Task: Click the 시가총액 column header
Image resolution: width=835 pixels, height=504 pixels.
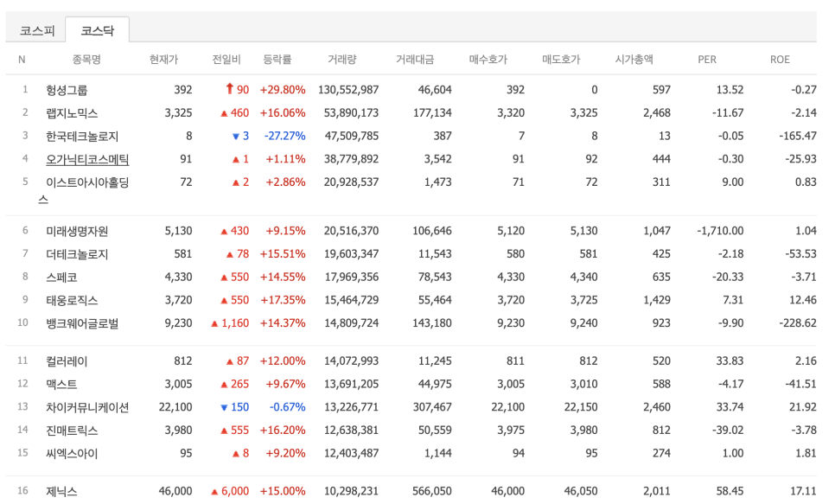Action: coord(634,60)
